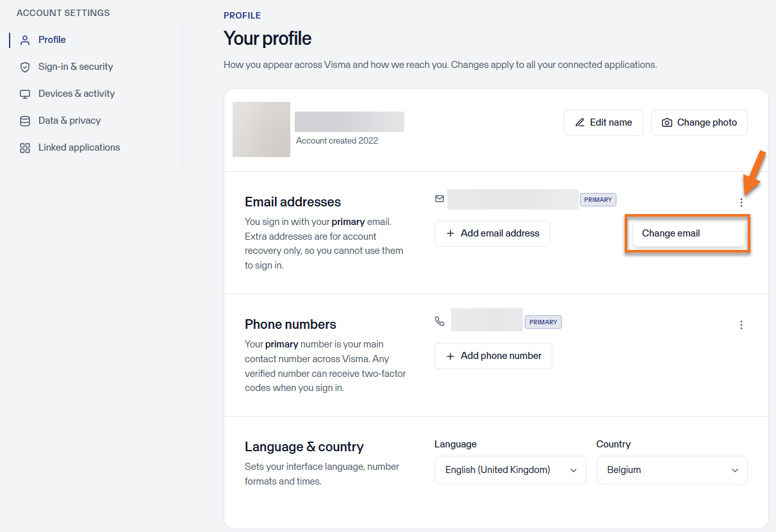Click the Profile person icon in sidebar
776x532 pixels.
(25, 40)
